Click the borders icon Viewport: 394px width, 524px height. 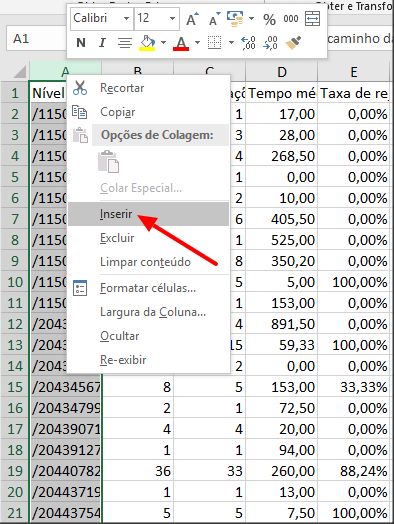click(214, 43)
